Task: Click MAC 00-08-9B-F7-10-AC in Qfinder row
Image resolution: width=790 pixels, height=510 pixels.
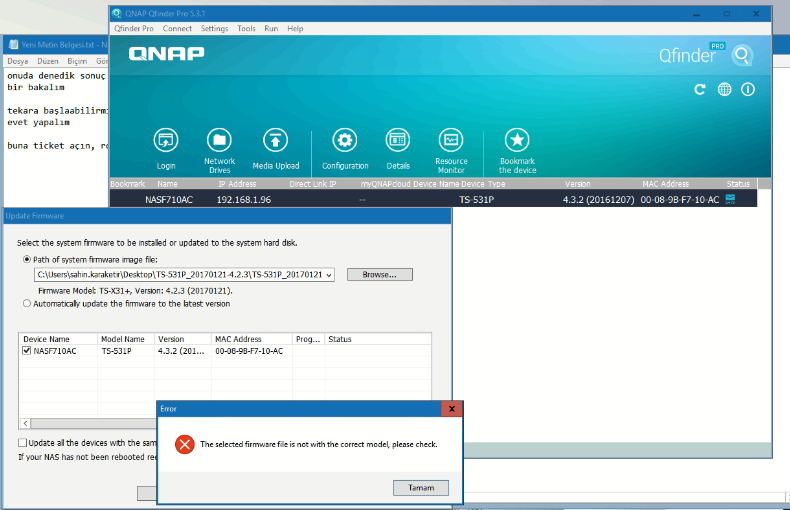Action: click(680, 200)
